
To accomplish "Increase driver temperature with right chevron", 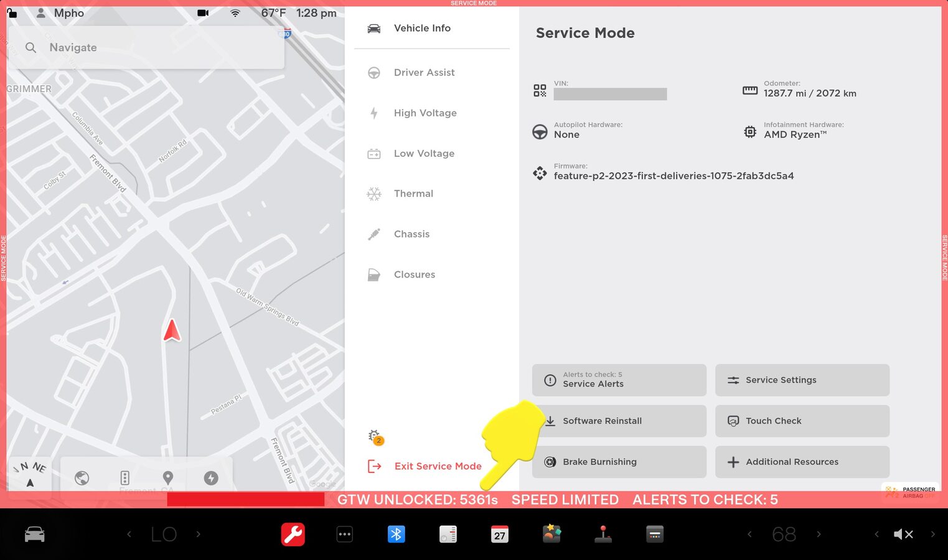I will coord(199,534).
